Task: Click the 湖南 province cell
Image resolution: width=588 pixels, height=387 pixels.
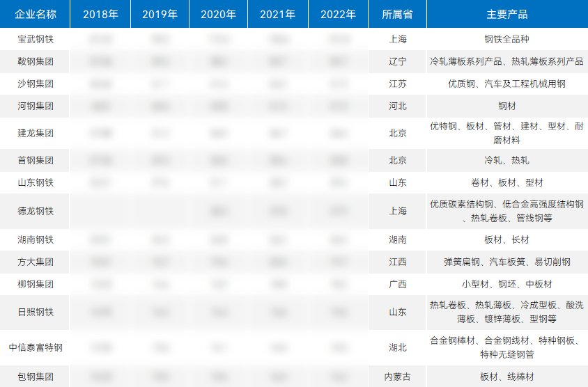Action: coord(398,239)
